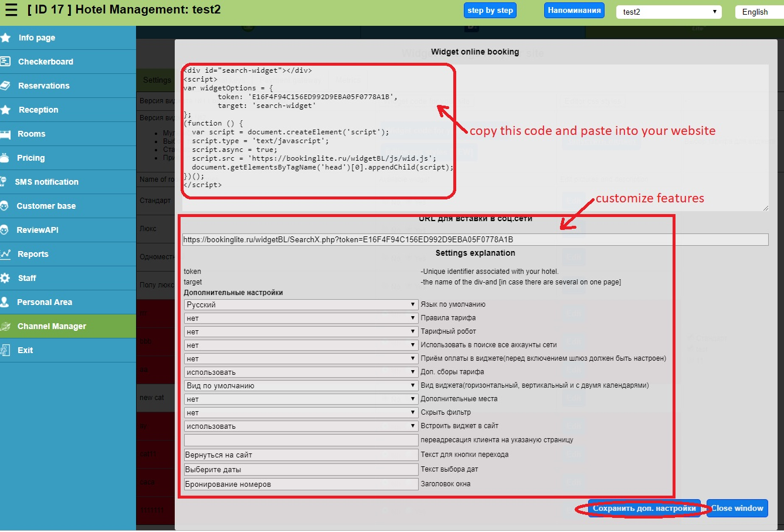This screenshot has width=784, height=532.
Task: Open the Язык по умолчанию dropdown
Action: tap(301, 304)
